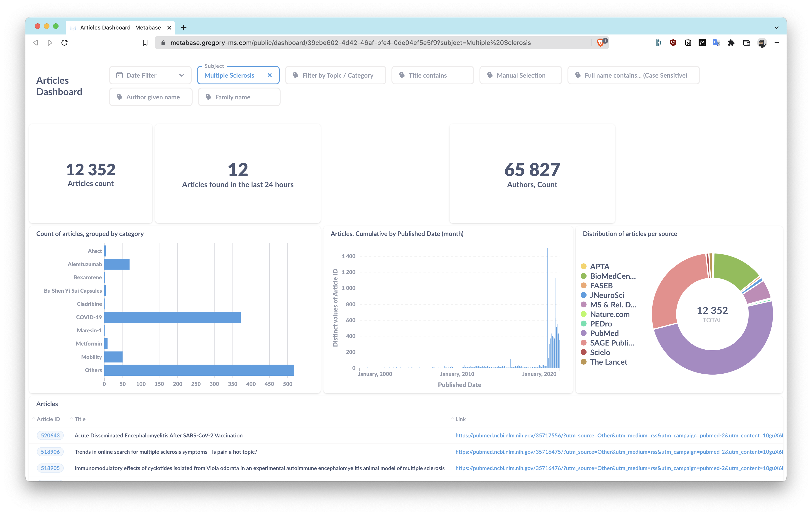Image resolution: width=812 pixels, height=515 pixels.
Task: Click the bookmark icon in address bar
Action: pos(145,42)
